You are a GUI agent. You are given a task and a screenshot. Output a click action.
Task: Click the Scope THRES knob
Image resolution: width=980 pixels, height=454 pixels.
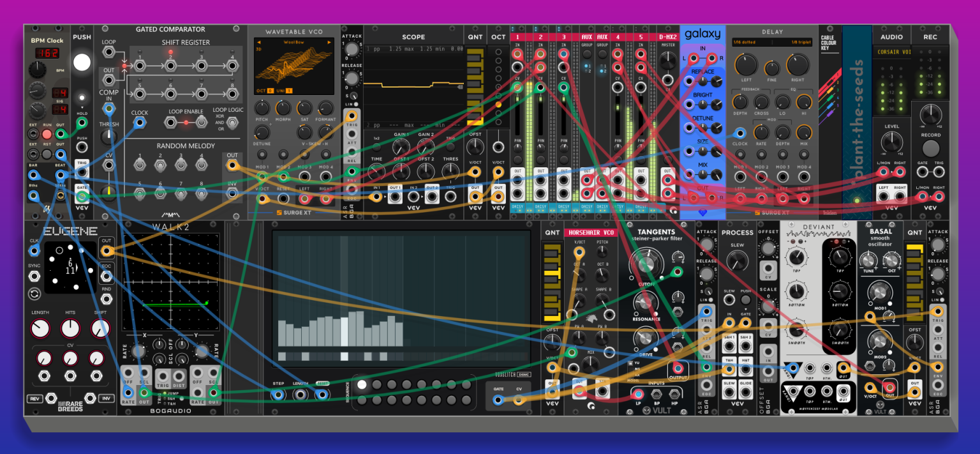point(450,171)
